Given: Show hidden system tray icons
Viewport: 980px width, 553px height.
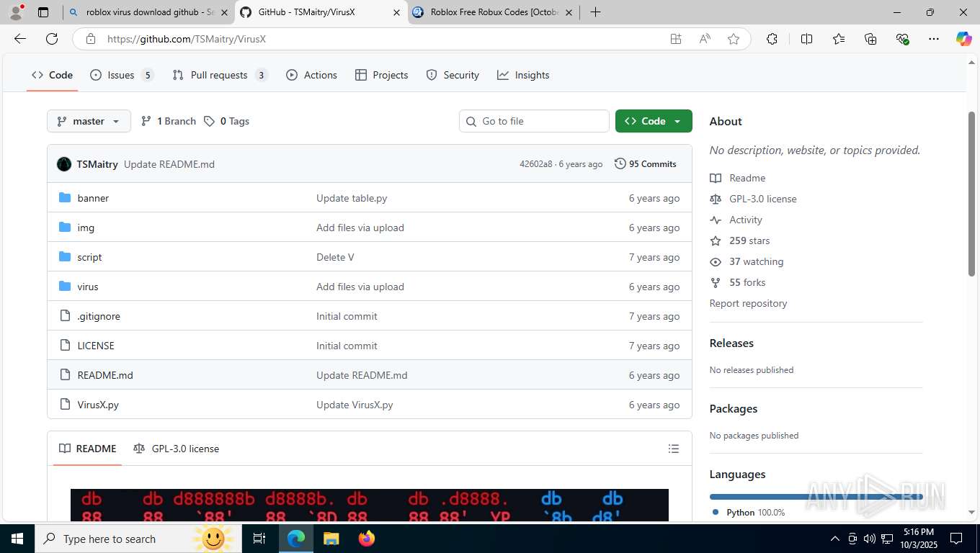Looking at the screenshot, I should click(x=835, y=539).
